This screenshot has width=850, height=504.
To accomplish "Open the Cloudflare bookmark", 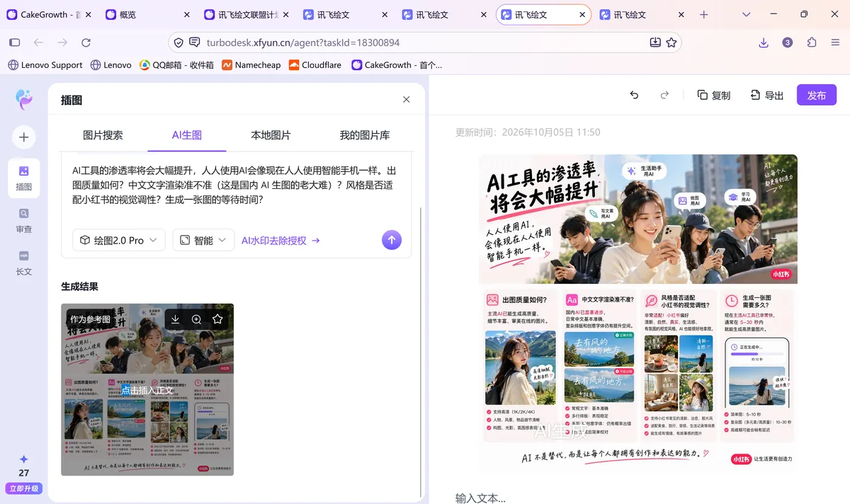I will point(315,64).
